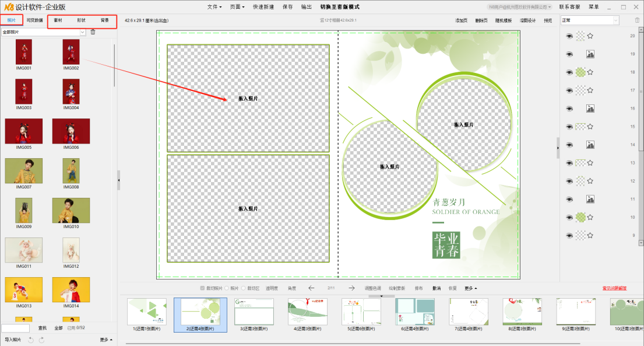Switch to the 可变数据 tab
The image size is (644, 346).
pyautogui.click(x=34, y=20)
